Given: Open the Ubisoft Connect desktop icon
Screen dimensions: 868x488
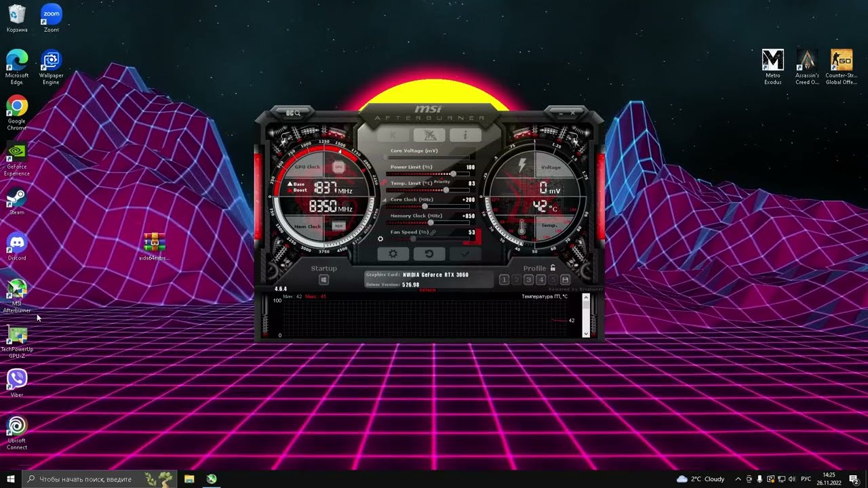Looking at the screenshot, I should 17,432.
